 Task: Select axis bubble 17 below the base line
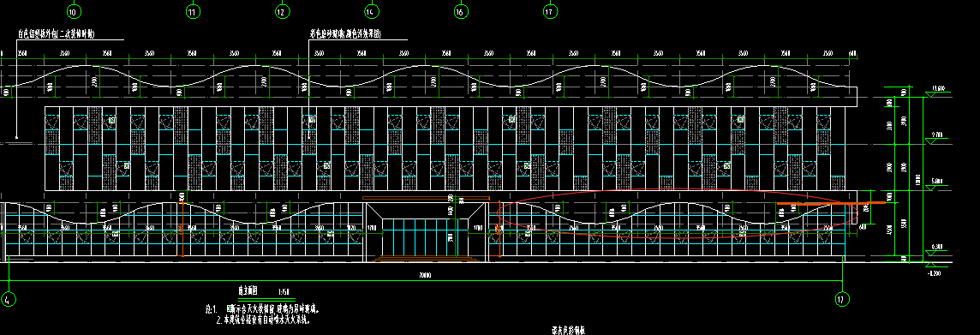[x=842, y=299]
